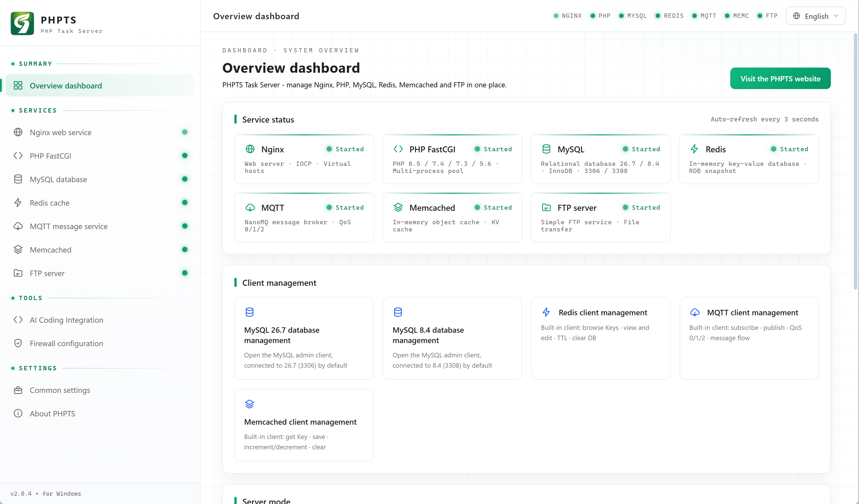Screen dimensions: 859x504
Task: Open the Memcached sidebar item
Action: pyautogui.click(x=100, y=249)
